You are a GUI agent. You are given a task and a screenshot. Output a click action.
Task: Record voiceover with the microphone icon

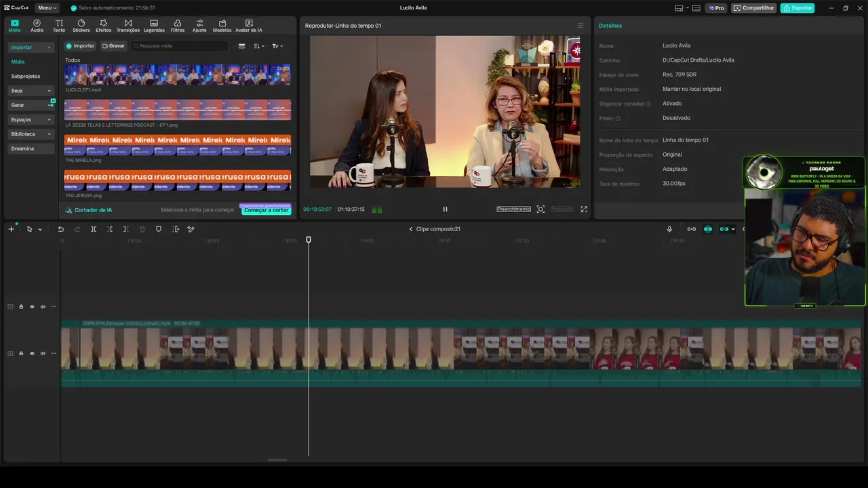[669, 229]
